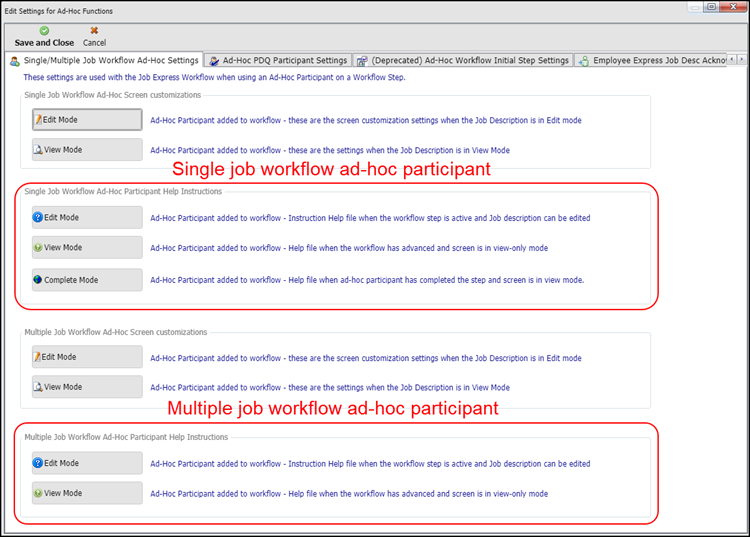Click magnifier icon in Multiple Job Screen View Mode

point(38,386)
